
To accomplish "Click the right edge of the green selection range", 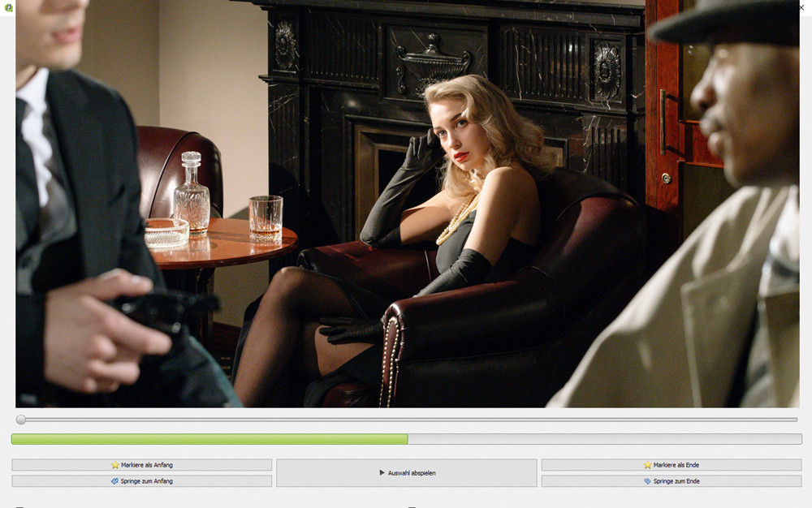I will coord(407,439).
